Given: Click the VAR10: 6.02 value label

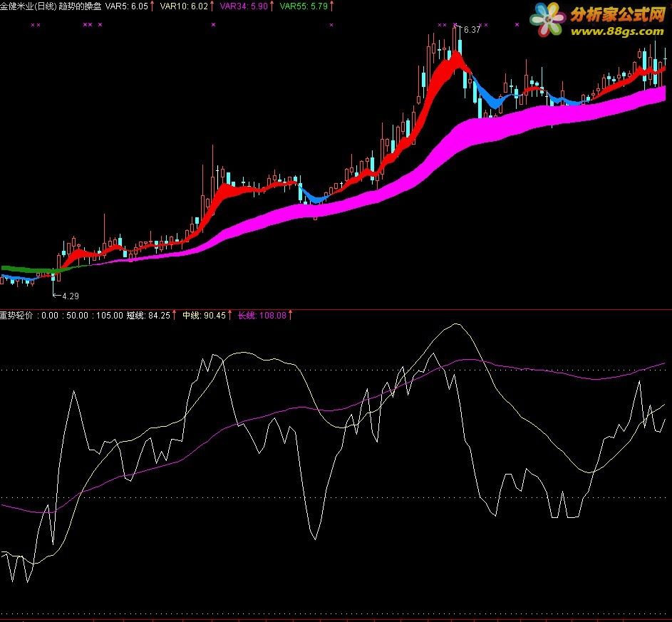Looking at the screenshot, I should 184,6.
